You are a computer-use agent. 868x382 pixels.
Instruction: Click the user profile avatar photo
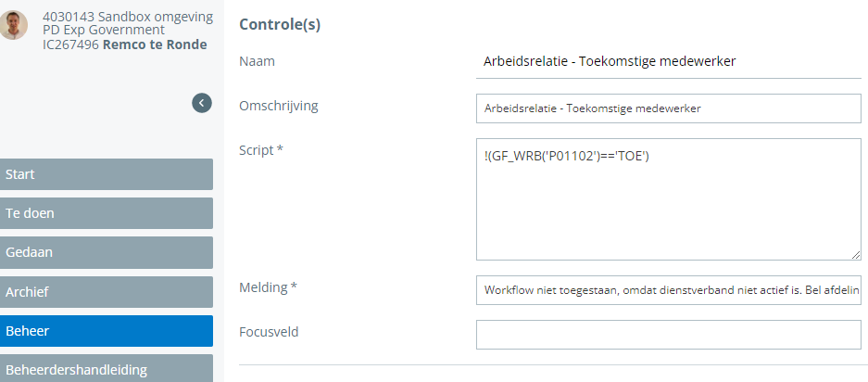point(14,25)
